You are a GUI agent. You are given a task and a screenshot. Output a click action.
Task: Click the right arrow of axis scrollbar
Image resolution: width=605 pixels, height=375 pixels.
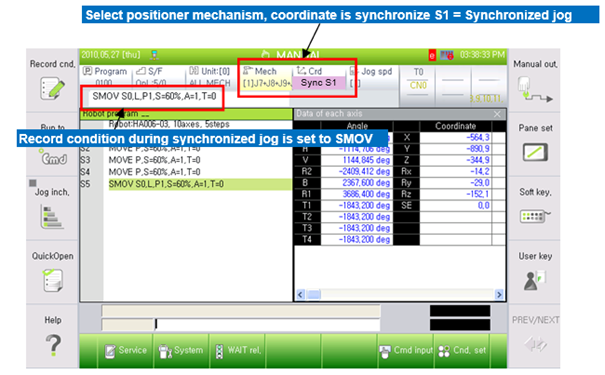tap(499, 295)
